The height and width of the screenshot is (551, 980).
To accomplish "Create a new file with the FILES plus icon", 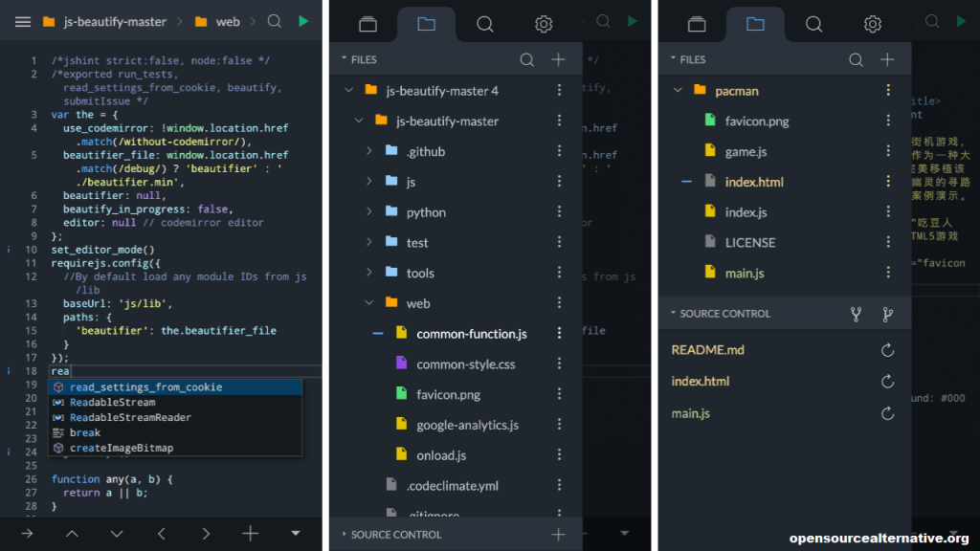I will (558, 58).
